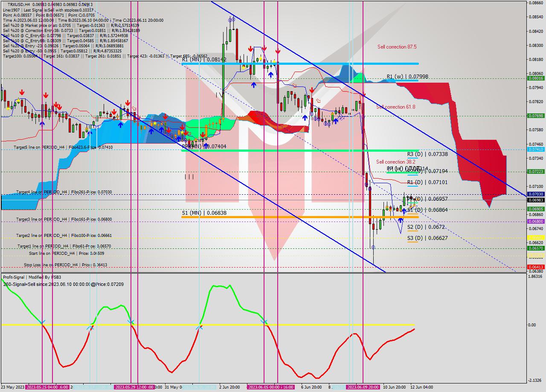
Task: Select Target5 line Fibo423.6 label
Action: click(63, 147)
